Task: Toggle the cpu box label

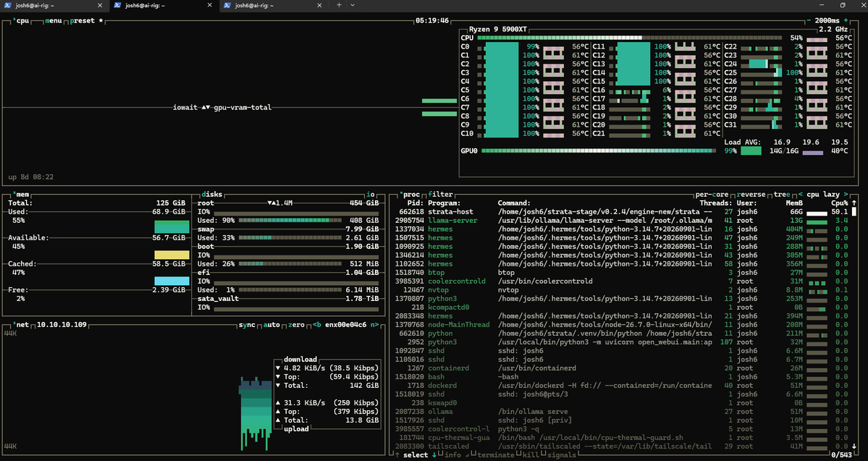Action: (22, 20)
